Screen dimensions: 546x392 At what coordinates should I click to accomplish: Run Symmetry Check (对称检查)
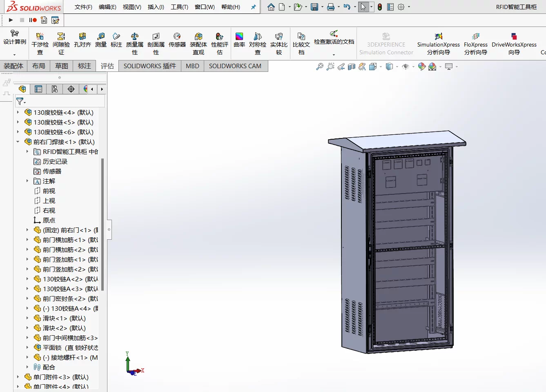[257, 44]
